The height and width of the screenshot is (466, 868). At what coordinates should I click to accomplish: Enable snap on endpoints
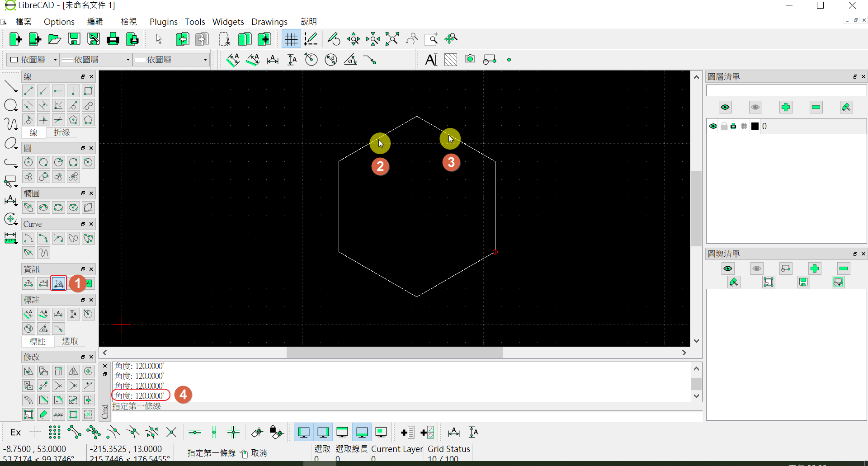coord(74,432)
